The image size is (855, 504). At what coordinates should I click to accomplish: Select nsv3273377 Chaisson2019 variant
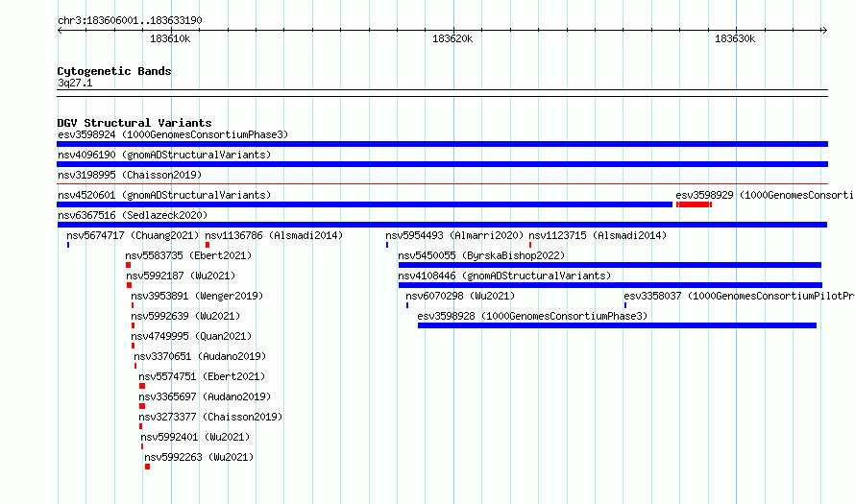point(210,417)
